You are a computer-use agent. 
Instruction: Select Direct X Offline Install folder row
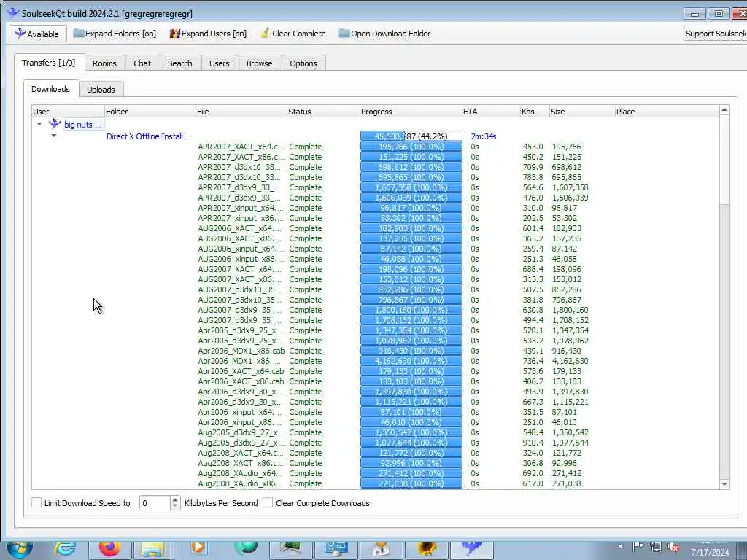[x=147, y=136]
